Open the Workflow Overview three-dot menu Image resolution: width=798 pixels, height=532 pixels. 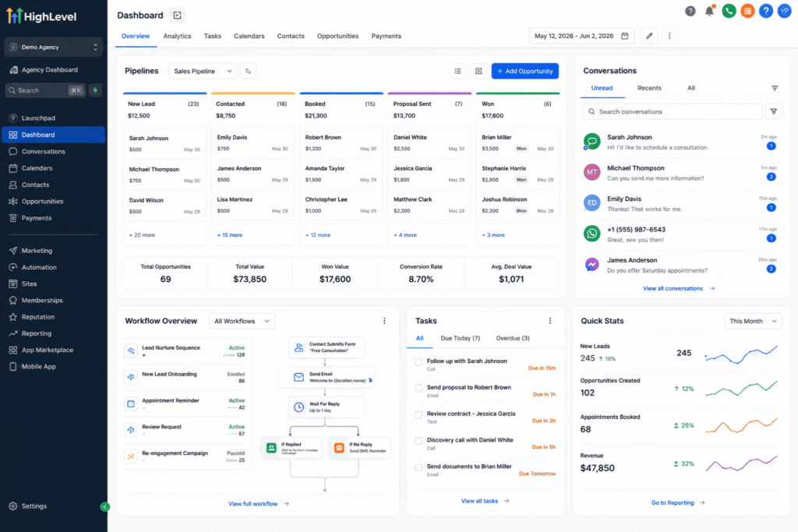[384, 321]
